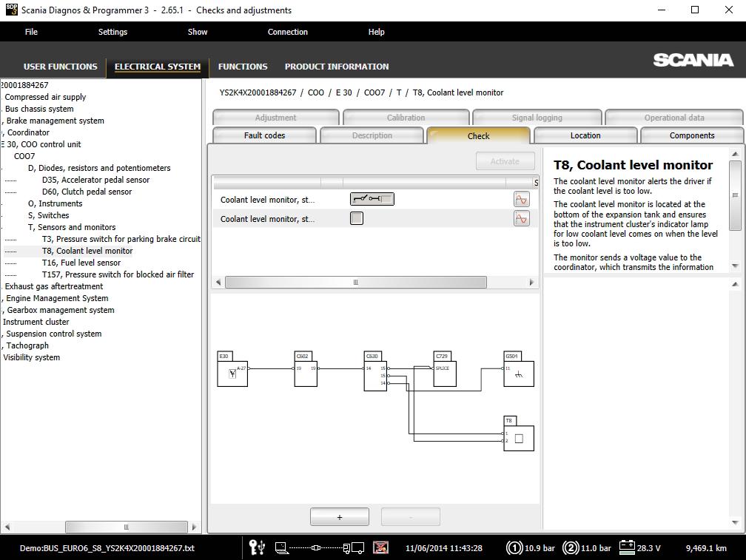
Task: Click check list scroll right arrow
Action: pos(531,283)
